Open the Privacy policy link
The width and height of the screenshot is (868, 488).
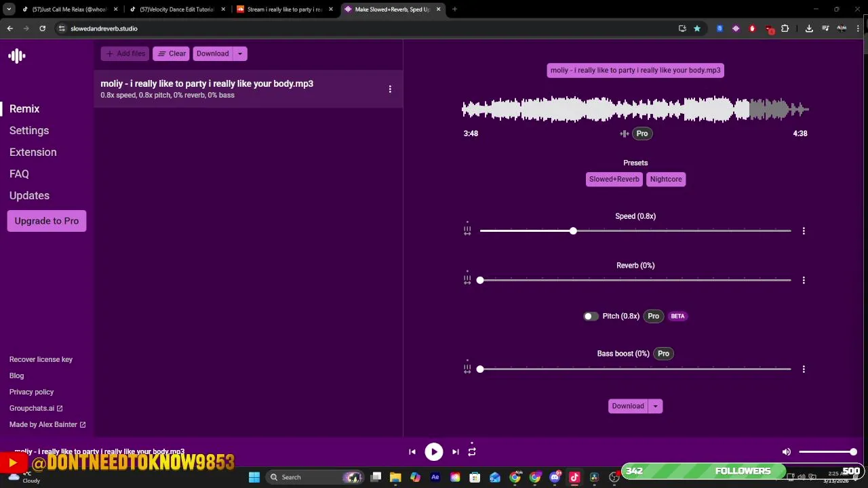pyautogui.click(x=31, y=392)
